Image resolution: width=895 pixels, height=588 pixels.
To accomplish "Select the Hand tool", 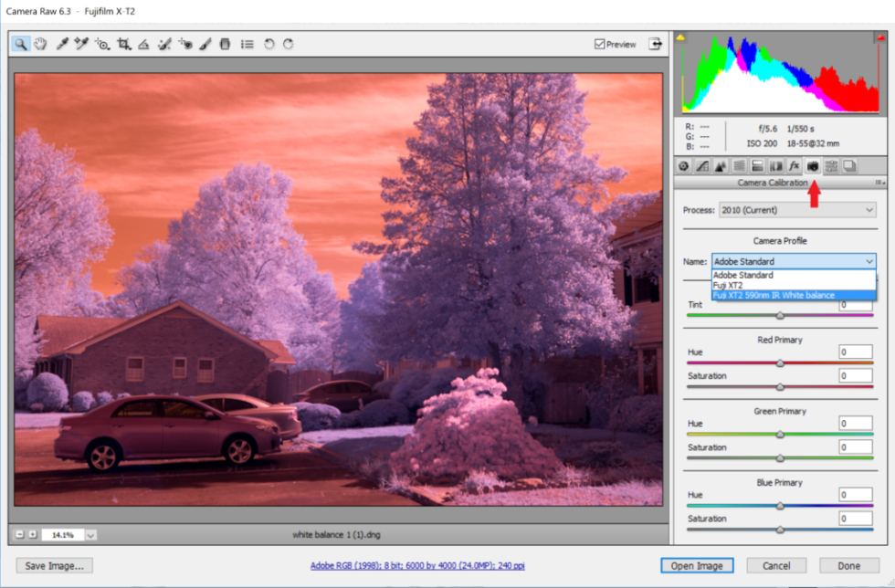I will (x=40, y=44).
